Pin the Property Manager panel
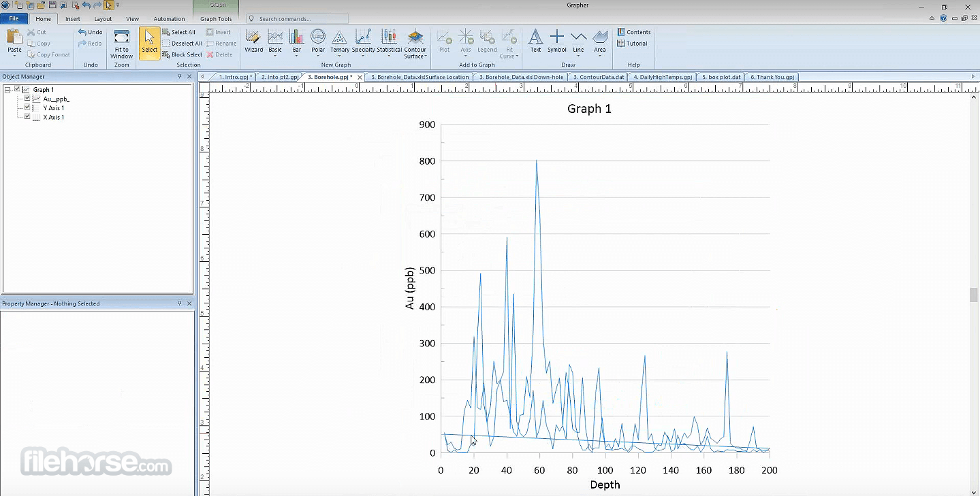 (180, 303)
